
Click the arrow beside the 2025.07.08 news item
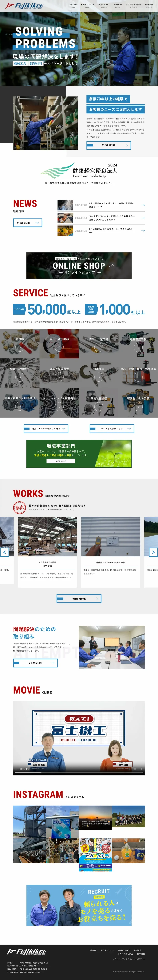click(x=143, y=205)
